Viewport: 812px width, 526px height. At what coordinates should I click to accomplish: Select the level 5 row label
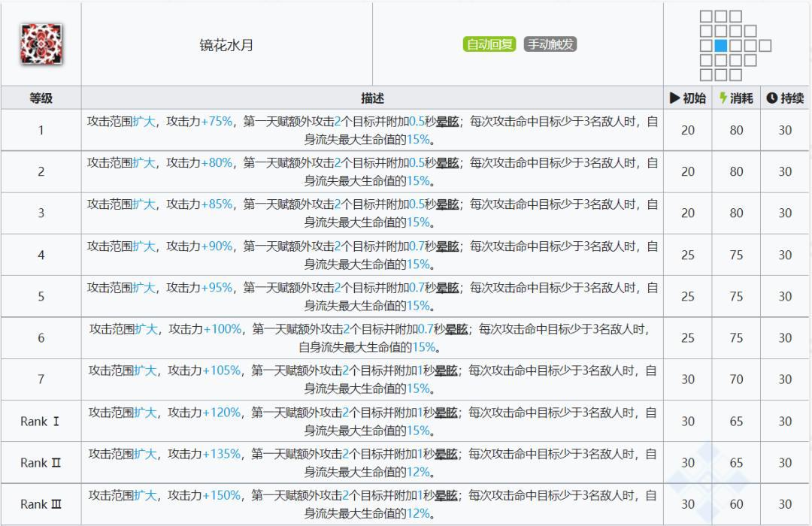(x=41, y=295)
